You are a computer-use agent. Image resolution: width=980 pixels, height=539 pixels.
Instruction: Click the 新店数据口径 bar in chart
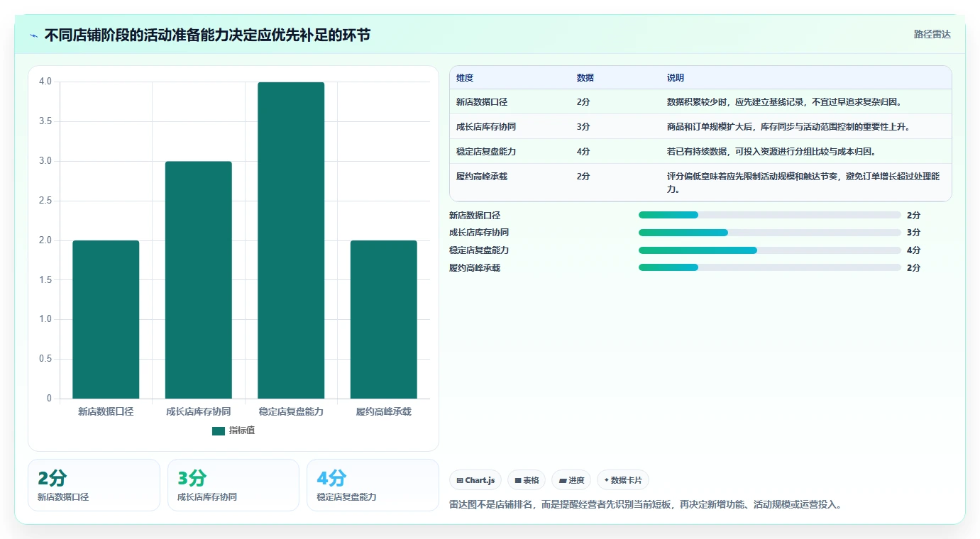pos(106,319)
